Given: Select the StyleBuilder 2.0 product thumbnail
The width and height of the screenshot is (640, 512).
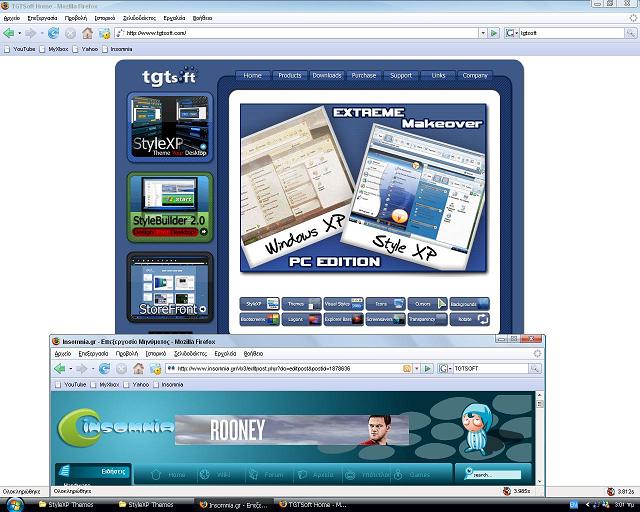Looking at the screenshot, I should click(170, 207).
